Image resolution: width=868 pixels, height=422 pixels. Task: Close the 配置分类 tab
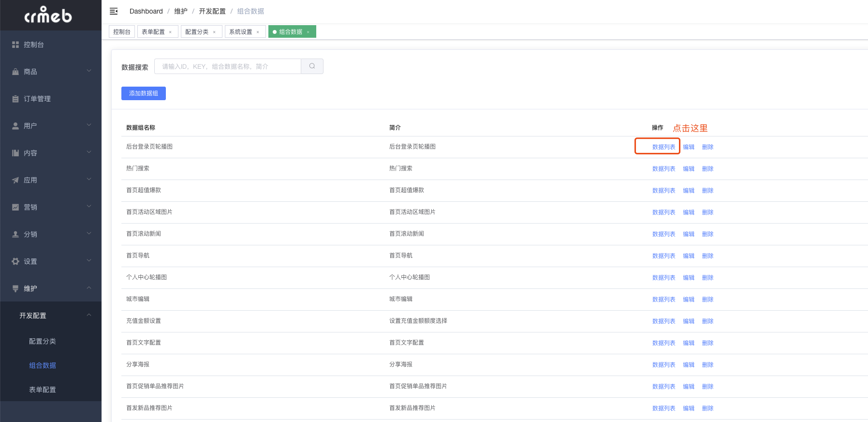pos(214,32)
